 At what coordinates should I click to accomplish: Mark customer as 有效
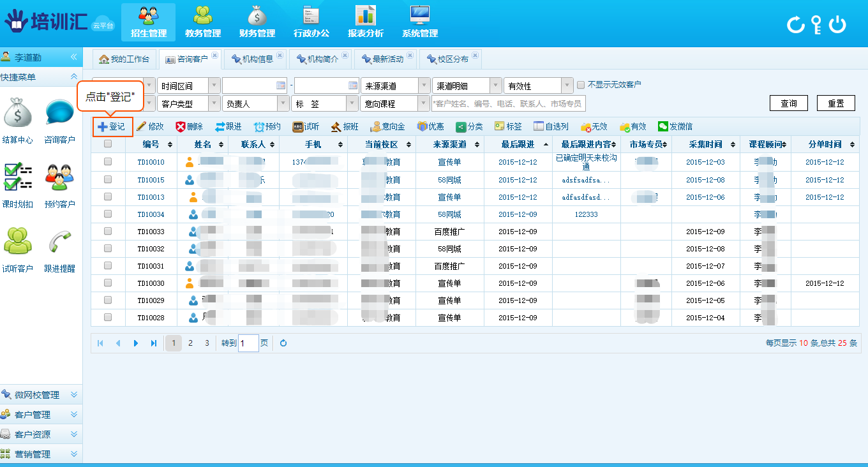coord(633,127)
